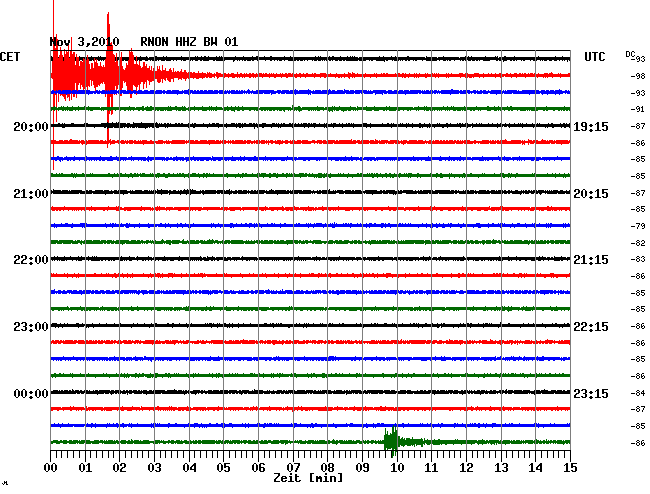Image resolution: width=650 pixels, height=494 pixels.
Task: Click the DC offset value "-84"
Action: (x=638, y=393)
